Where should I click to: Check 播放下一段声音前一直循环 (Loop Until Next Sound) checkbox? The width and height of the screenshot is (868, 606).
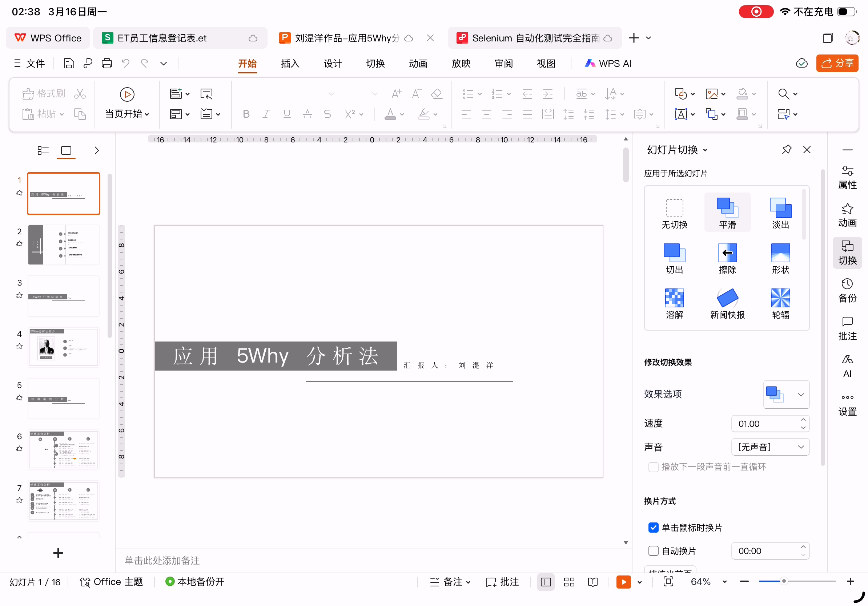tap(653, 467)
